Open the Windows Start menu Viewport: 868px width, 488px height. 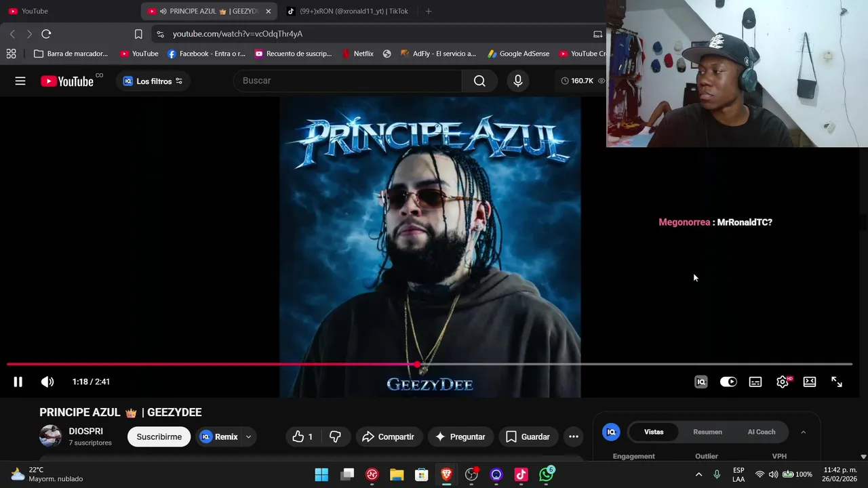pyautogui.click(x=321, y=474)
